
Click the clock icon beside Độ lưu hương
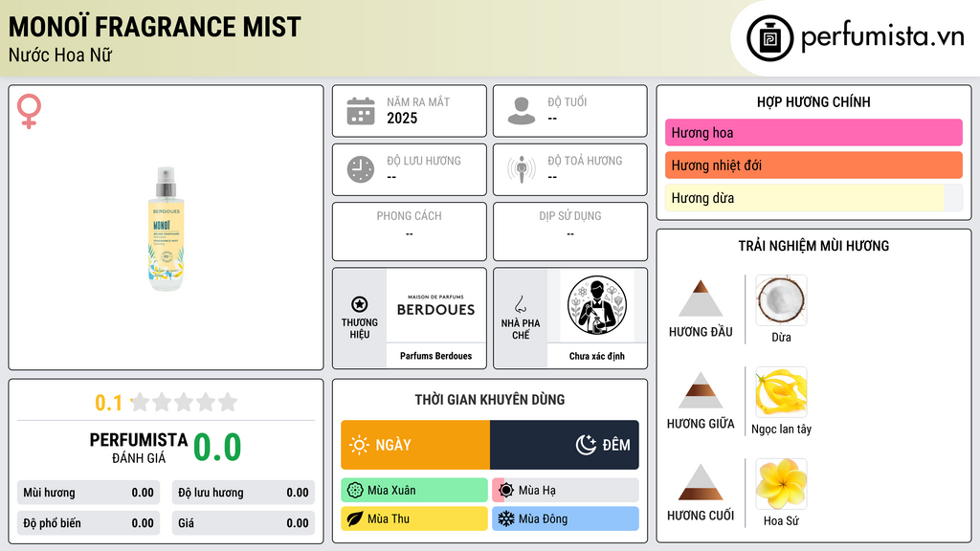361,169
